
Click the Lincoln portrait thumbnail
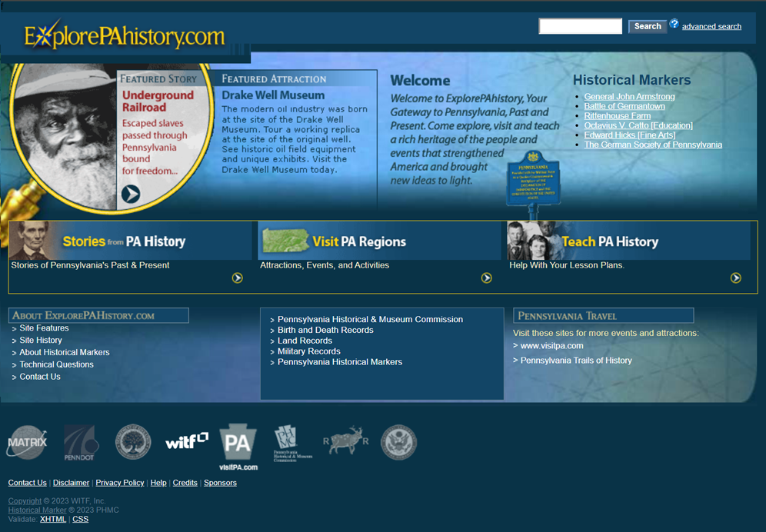pyautogui.click(x=32, y=241)
